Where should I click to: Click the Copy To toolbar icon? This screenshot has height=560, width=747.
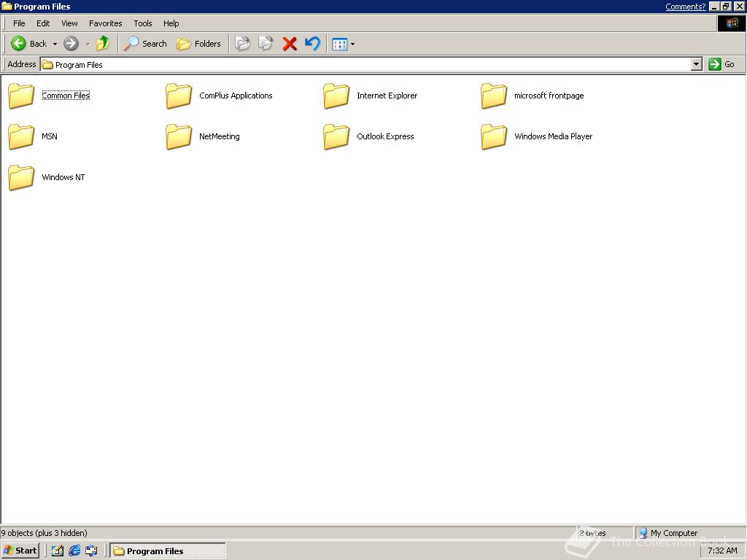[x=266, y=44]
